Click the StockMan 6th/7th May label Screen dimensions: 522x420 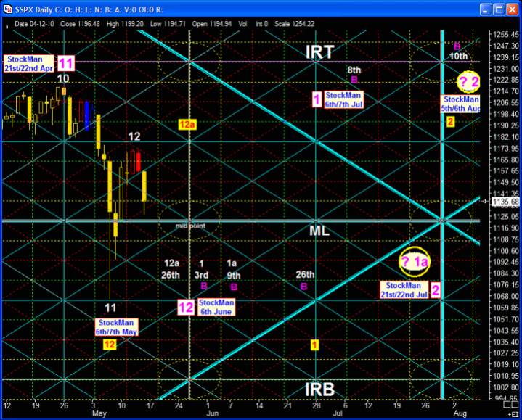click(x=118, y=327)
